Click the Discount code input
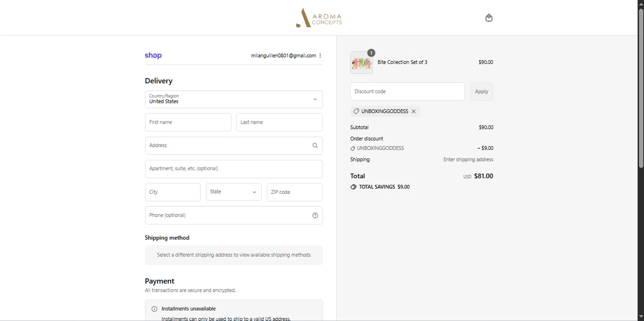 (x=407, y=92)
